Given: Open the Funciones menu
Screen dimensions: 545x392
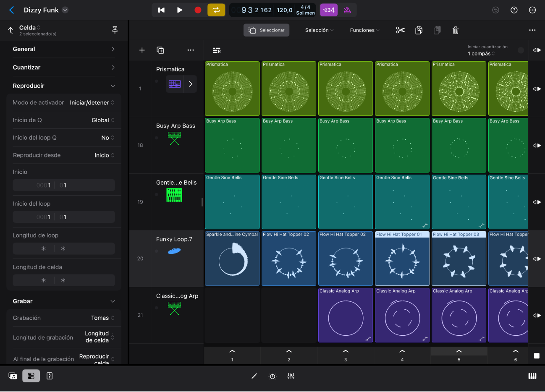Looking at the screenshot, I should pyautogui.click(x=365, y=30).
